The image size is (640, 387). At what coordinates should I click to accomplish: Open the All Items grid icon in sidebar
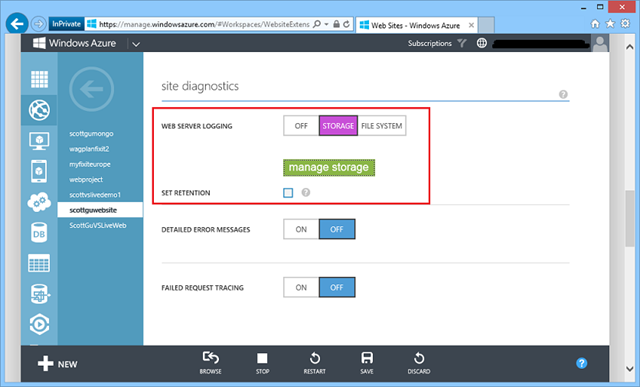click(39, 79)
